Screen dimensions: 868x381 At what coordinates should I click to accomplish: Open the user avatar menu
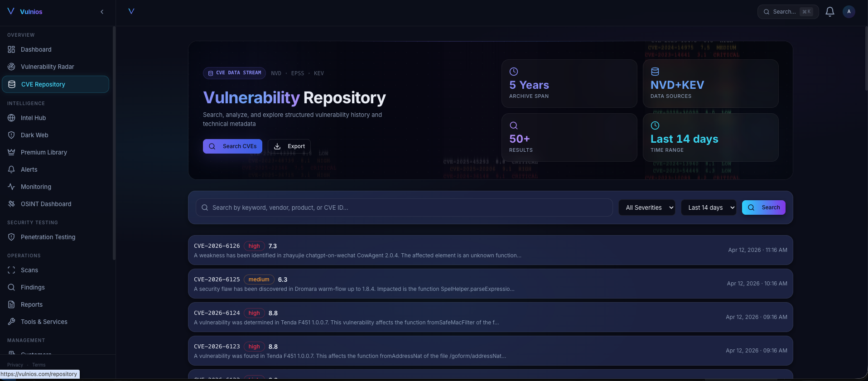coord(849,12)
